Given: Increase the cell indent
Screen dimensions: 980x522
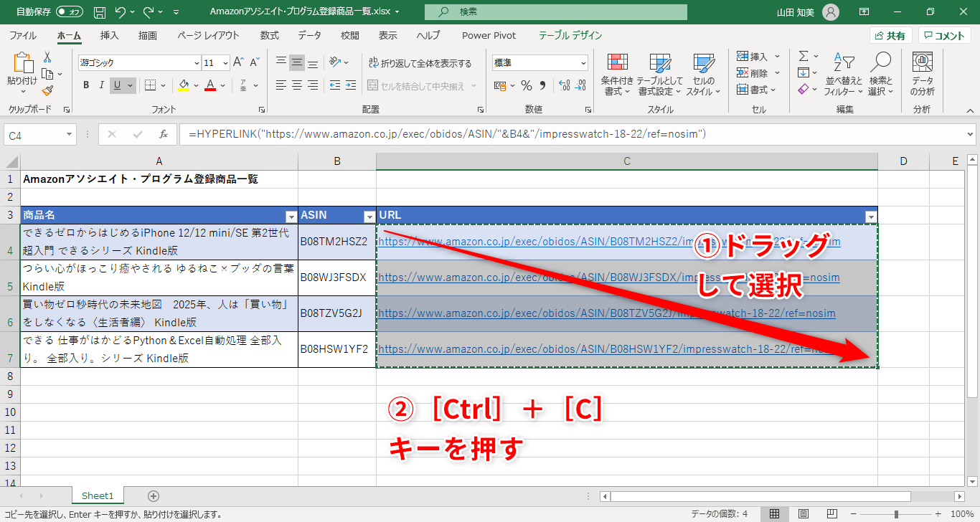Looking at the screenshot, I should pyautogui.click(x=352, y=85).
